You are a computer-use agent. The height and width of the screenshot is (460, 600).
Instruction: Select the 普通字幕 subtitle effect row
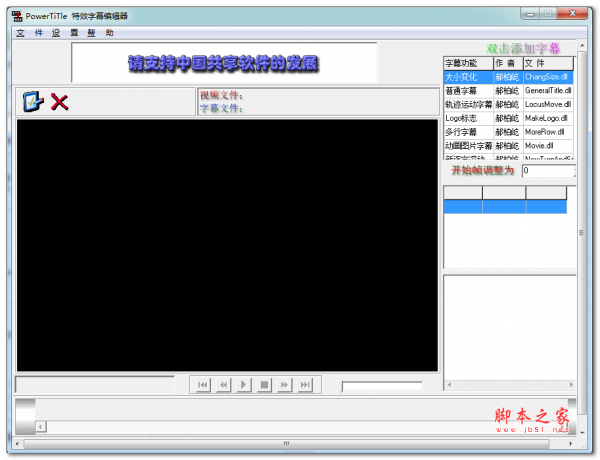pos(509,91)
